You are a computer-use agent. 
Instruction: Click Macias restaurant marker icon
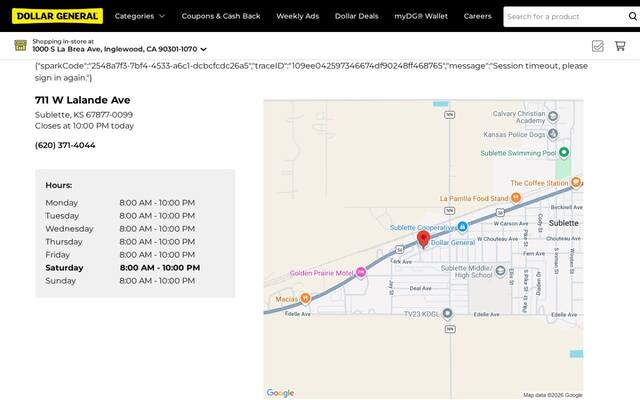point(305,298)
